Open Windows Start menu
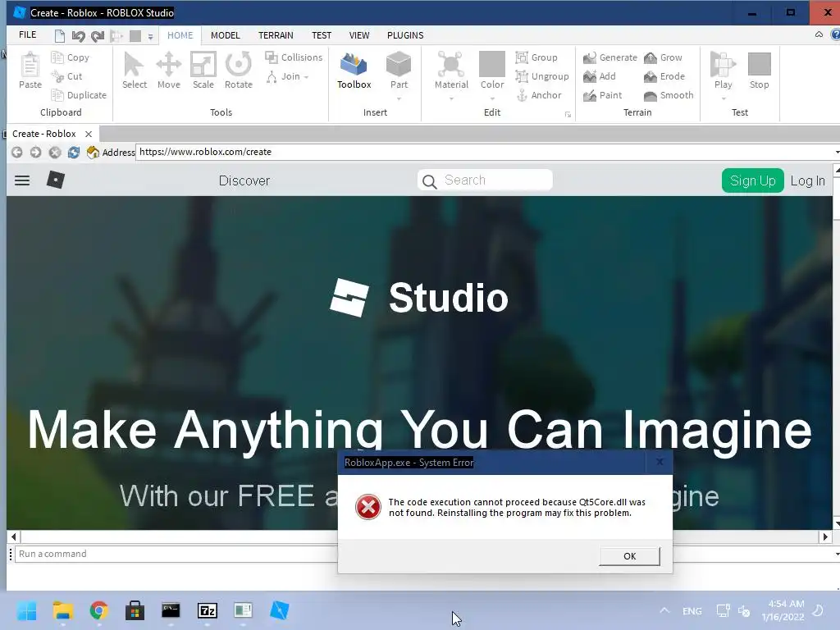The width and height of the screenshot is (840, 630). [x=26, y=610]
